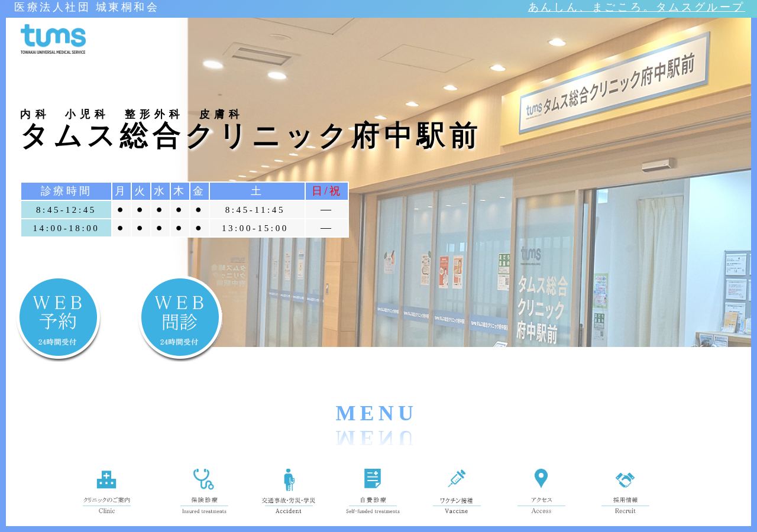Click the 内科 小児科 整形外科 皮膚科 subtitle

pyautogui.click(x=130, y=114)
